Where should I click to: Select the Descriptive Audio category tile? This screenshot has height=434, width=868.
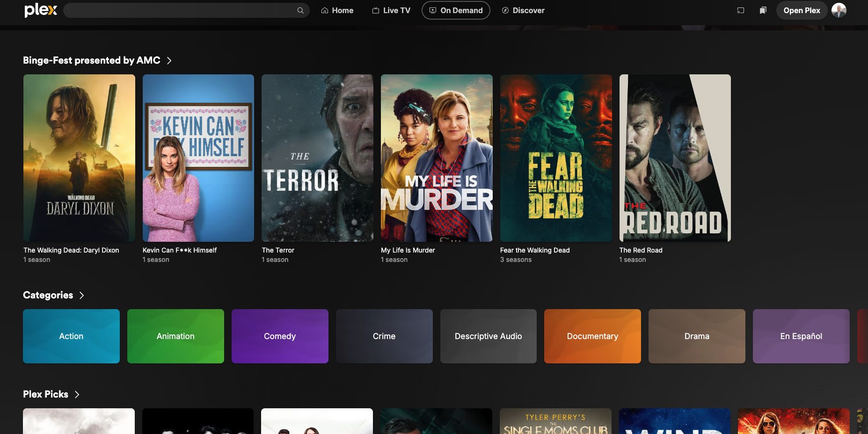489,336
